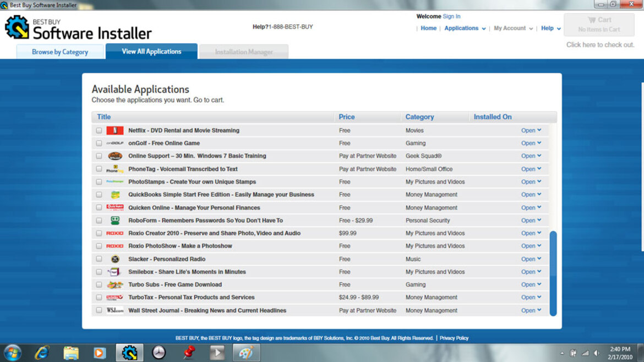Image resolution: width=644 pixels, height=362 pixels.
Task: Check the Netflix application checkbox
Action: click(x=99, y=130)
